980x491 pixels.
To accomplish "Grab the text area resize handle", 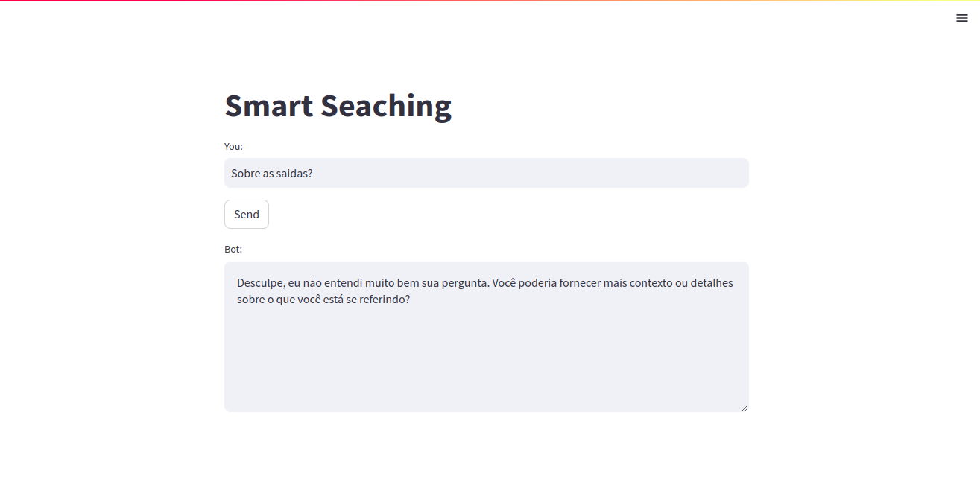I will coord(744,407).
